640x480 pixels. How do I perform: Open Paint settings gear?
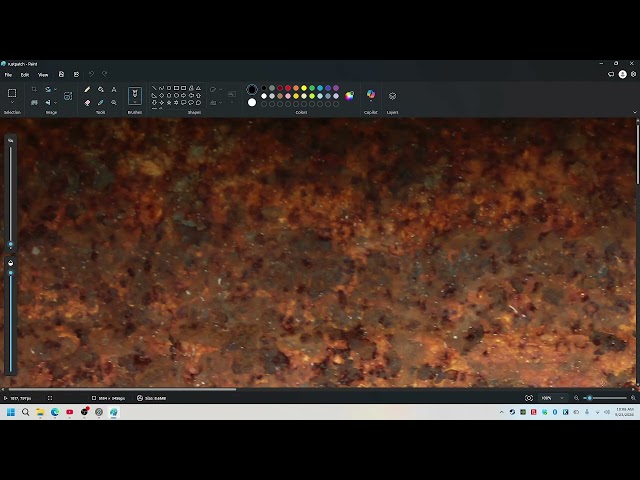[633, 74]
